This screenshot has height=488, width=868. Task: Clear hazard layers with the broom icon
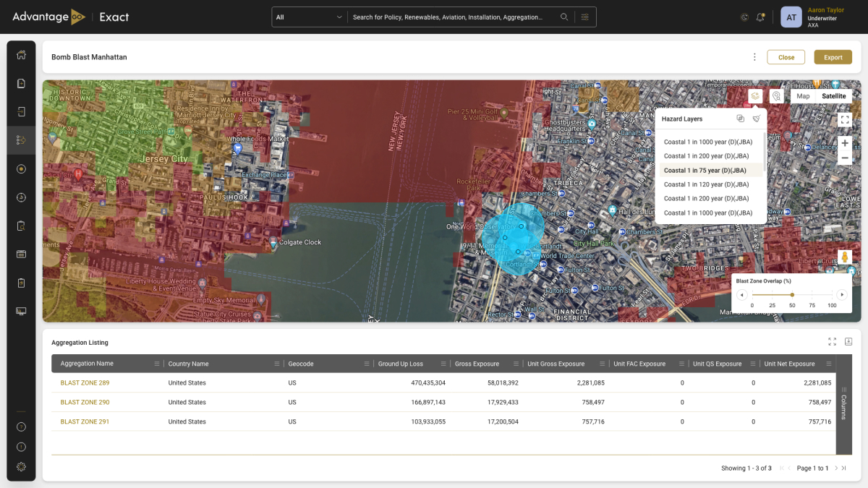click(756, 119)
